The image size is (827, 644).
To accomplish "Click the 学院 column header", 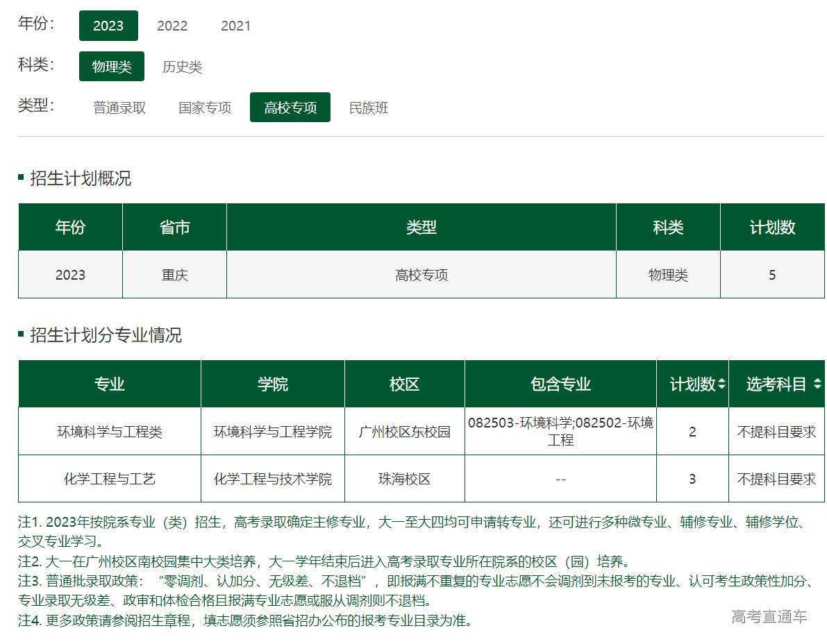I will click(x=273, y=384).
